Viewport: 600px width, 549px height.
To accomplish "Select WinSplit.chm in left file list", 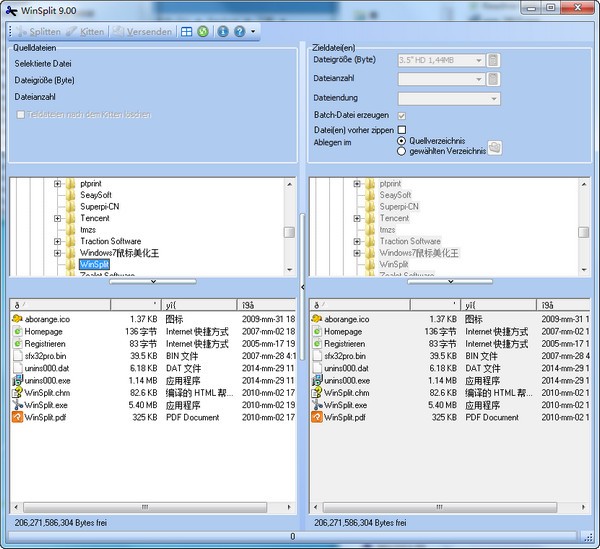I will 47,393.
